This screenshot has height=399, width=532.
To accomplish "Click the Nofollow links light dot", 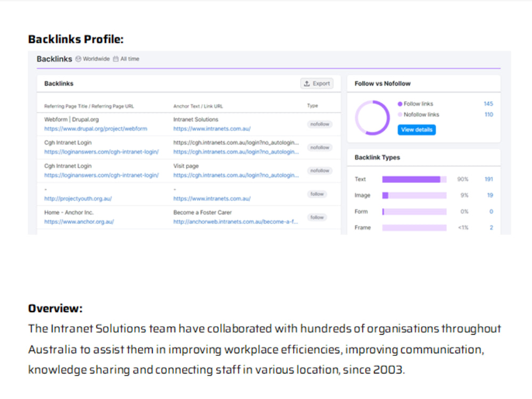I will (x=400, y=115).
